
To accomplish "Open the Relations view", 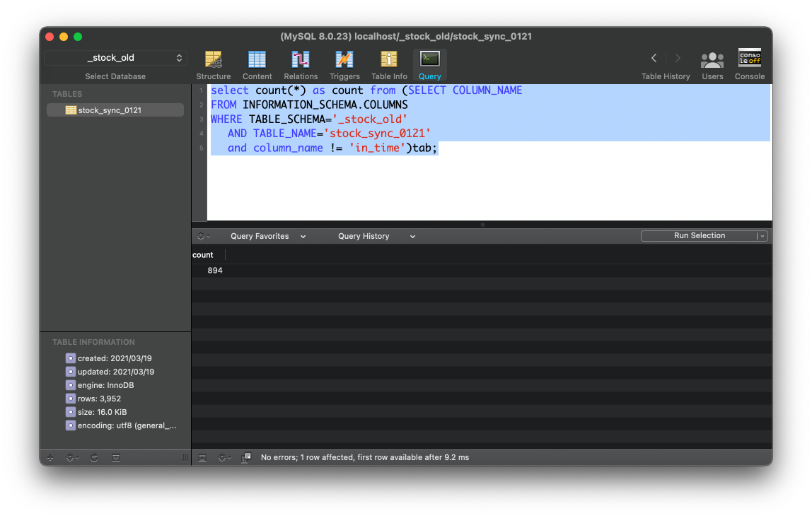I will (x=301, y=65).
